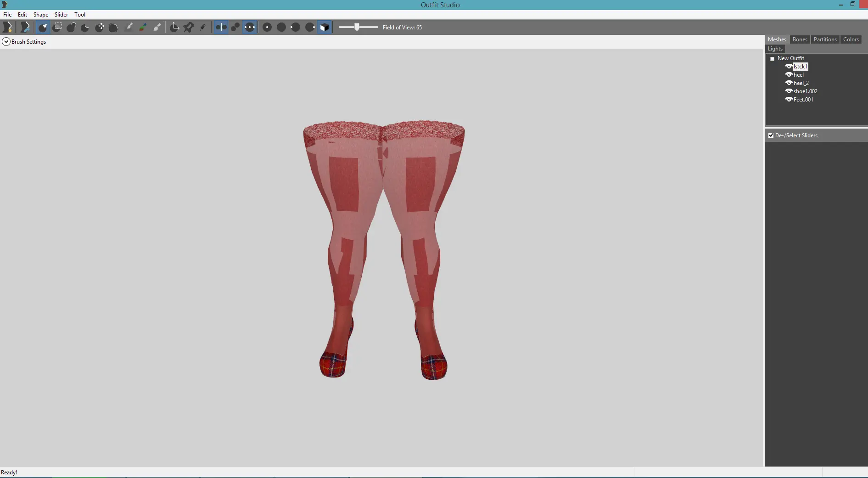Switch to right side view

coord(310,27)
